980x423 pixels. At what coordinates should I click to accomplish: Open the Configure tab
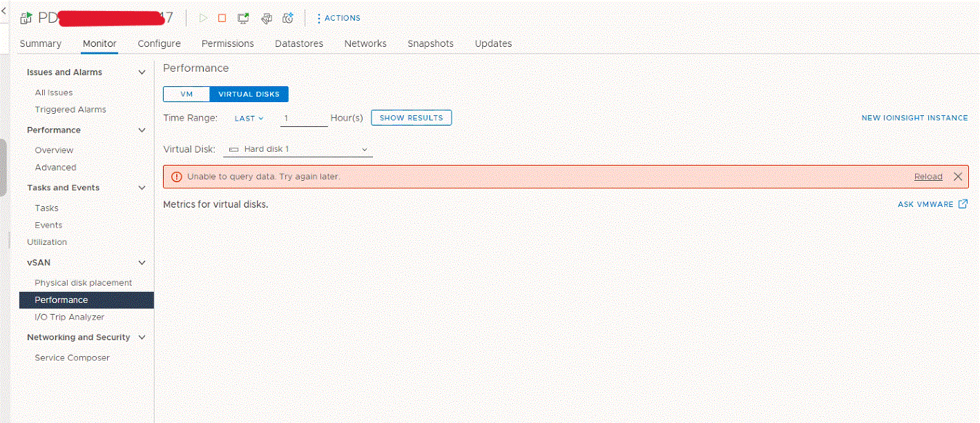click(x=159, y=43)
